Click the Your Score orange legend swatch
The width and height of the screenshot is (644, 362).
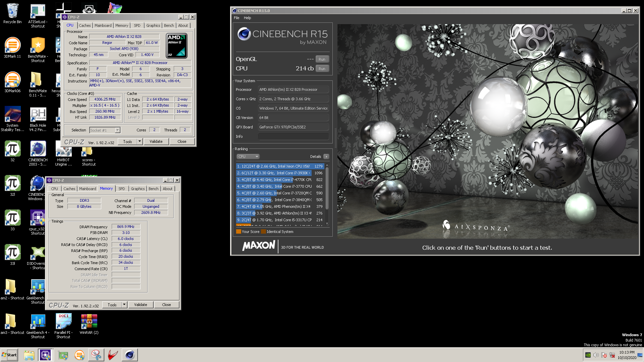pyautogui.click(x=238, y=232)
